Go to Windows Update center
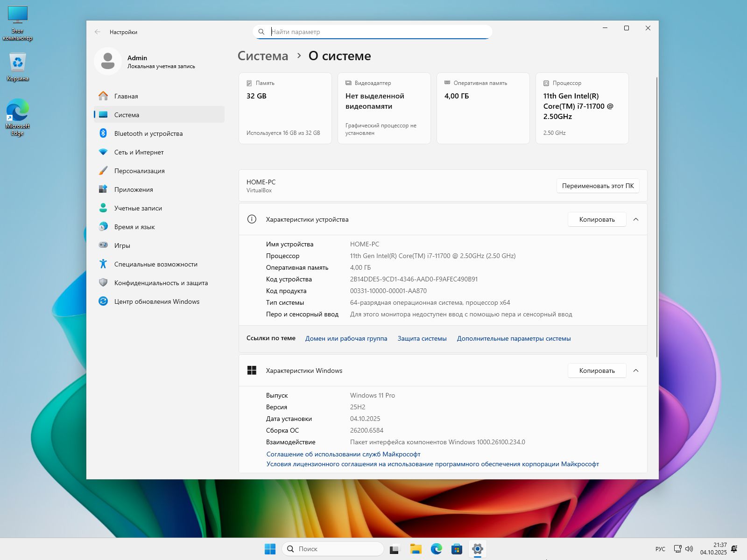 point(156,301)
